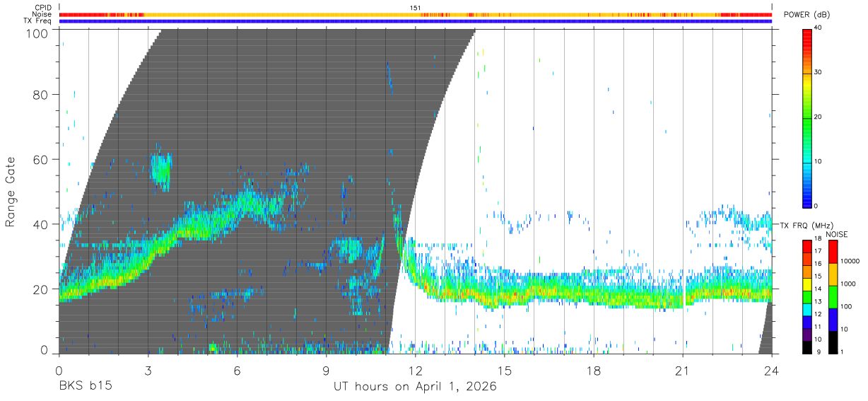Click the 'Noise' row label at top
Viewport: 868px width, 401px height.
coord(43,14)
